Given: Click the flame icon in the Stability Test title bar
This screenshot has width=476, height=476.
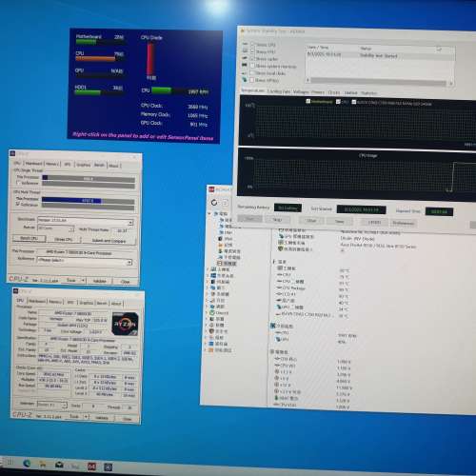Looking at the screenshot, I should pyautogui.click(x=243, y=31).
